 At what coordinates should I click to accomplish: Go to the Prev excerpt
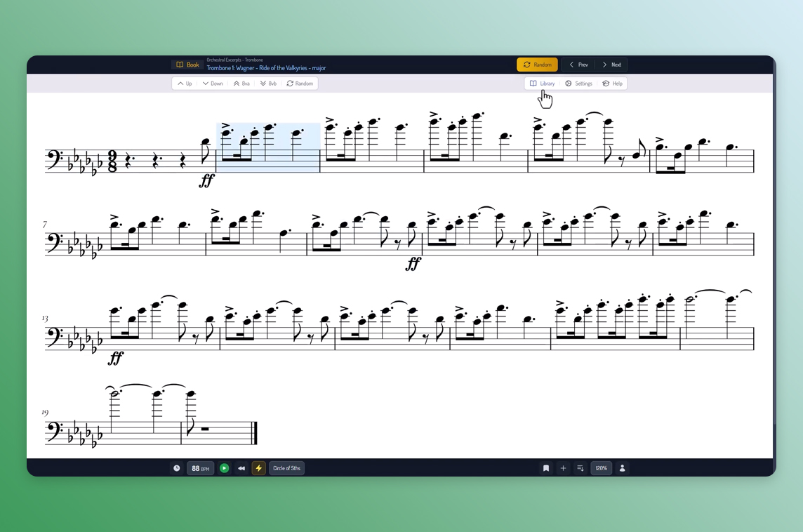coord(578,65)
